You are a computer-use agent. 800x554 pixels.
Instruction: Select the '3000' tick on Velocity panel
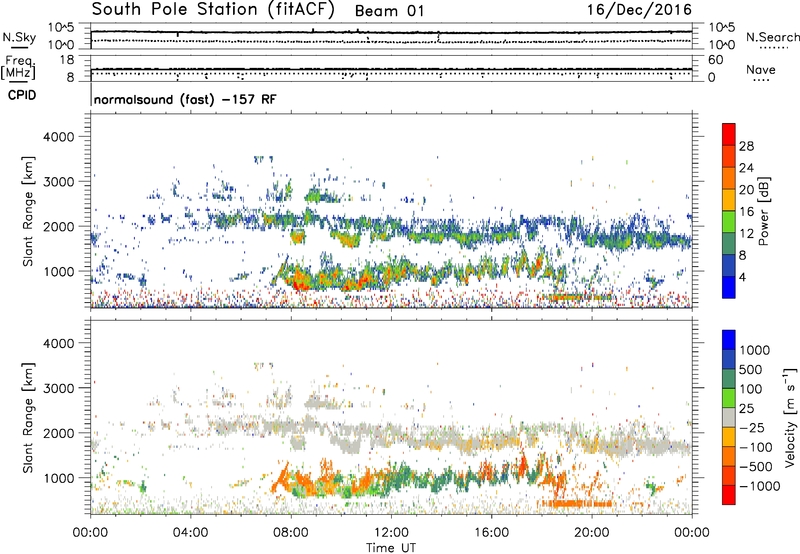coord(59,388)
